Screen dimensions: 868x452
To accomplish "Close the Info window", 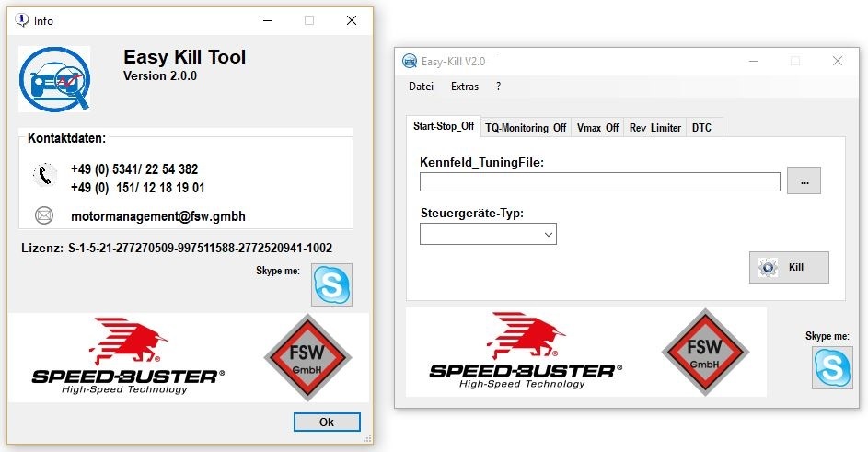I will click(x=352, y=20).
